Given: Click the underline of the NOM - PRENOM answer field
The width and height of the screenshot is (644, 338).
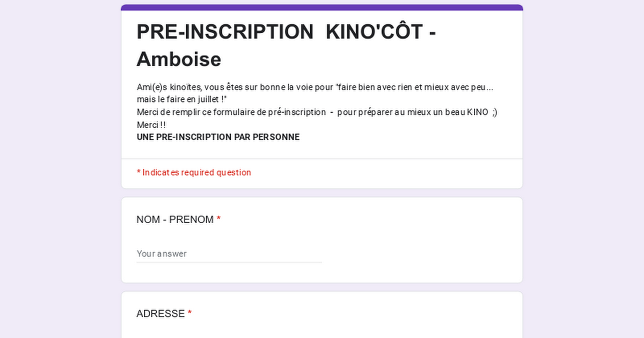Looking at the screenshot, I should click(x=229, y=262).
